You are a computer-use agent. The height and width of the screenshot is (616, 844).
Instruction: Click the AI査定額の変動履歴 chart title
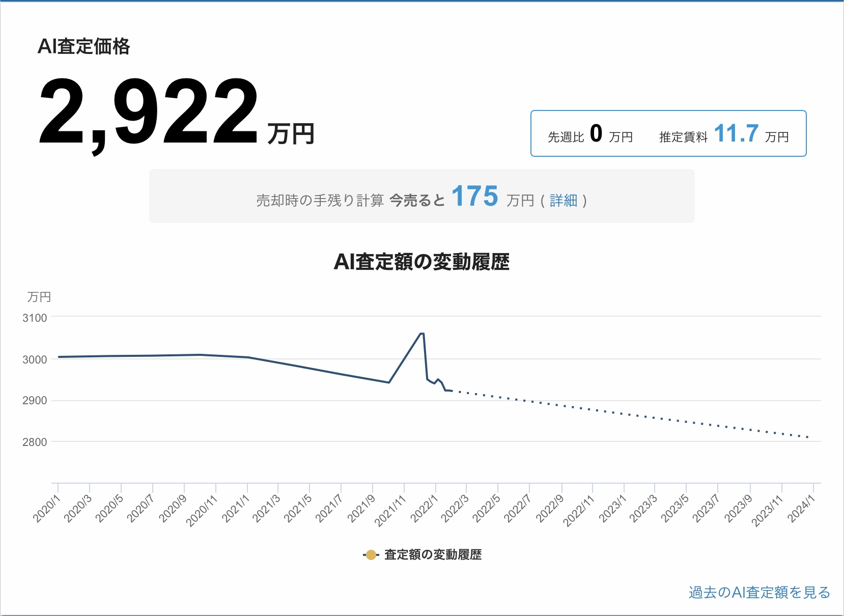coord(421,262)
